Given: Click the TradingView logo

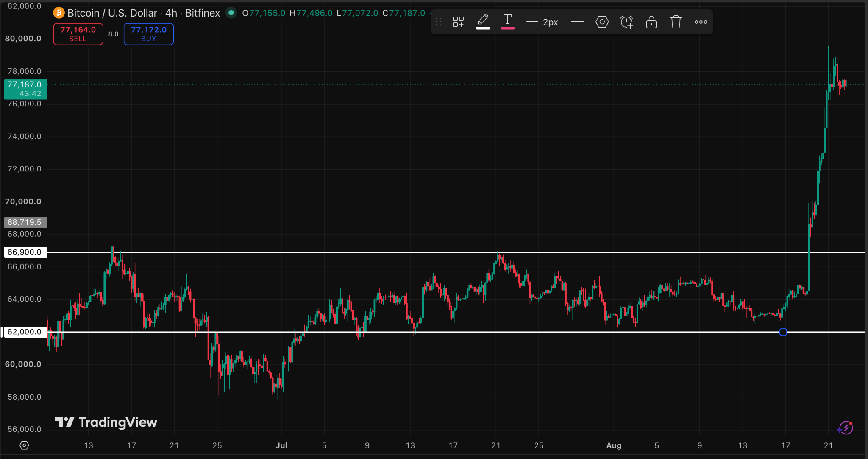Looking at the screenshot, I should [106, 422].
